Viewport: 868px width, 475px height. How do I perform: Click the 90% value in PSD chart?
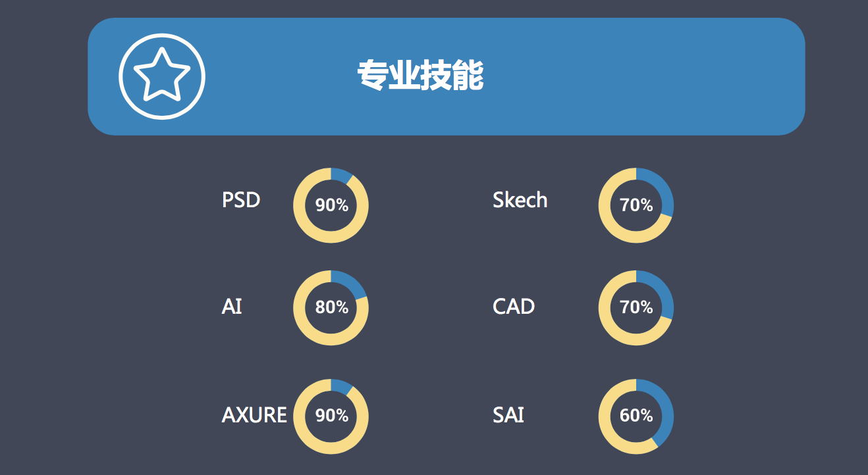(x=331, y=205)
